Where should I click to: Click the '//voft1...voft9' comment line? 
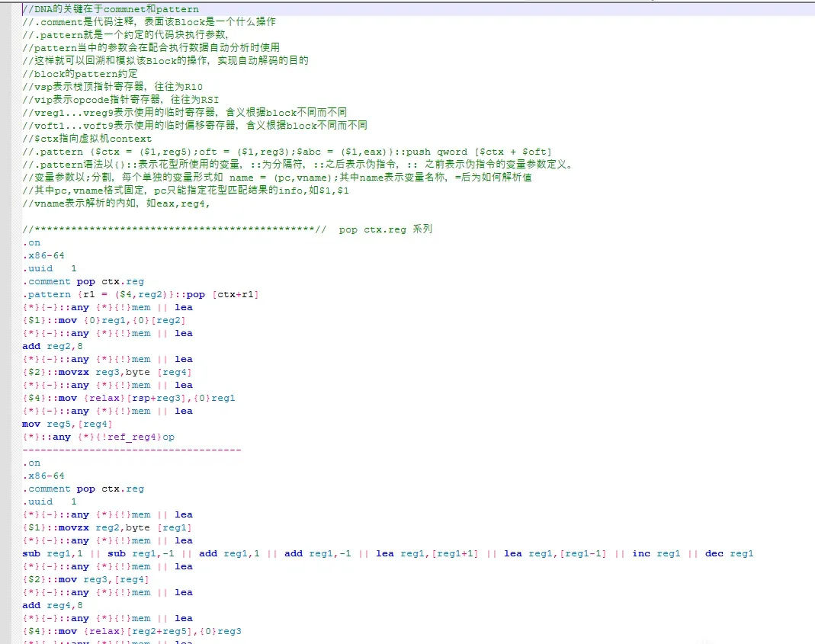click(194, 125)
